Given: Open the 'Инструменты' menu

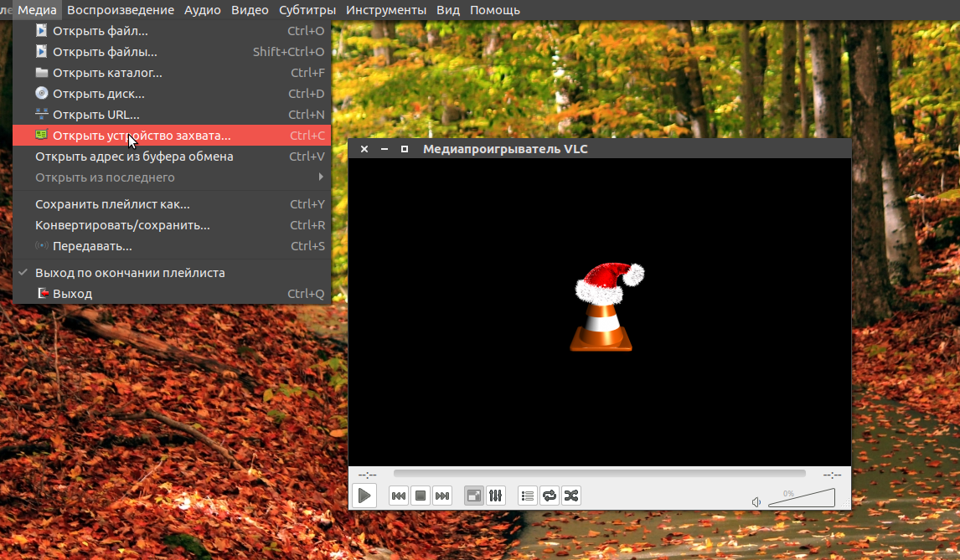Looking at the screenshot, I should pos(385,10).
